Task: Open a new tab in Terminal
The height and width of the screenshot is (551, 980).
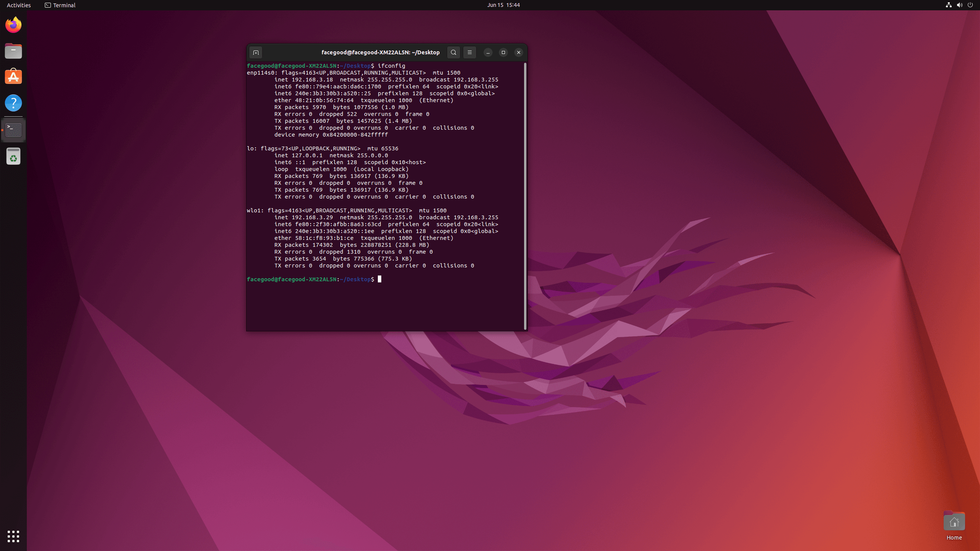Action: click(256, 52)
